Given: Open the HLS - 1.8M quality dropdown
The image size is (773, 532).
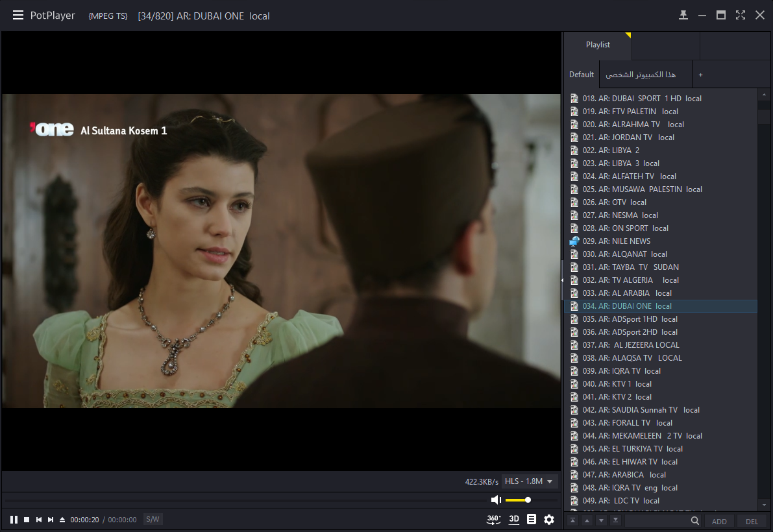Looking at the screenshot, I should tap(529, 481).
